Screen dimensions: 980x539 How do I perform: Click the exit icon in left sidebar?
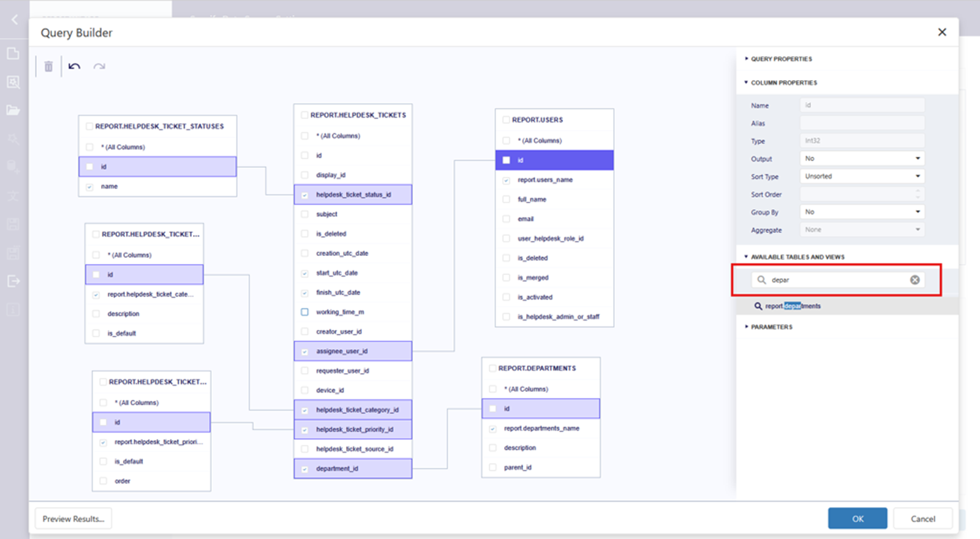click(13, 281)
